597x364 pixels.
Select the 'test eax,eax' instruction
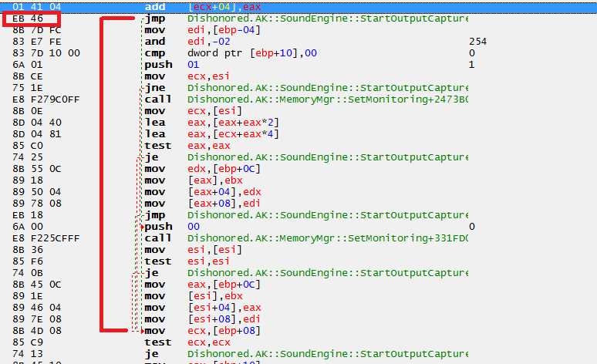[x=187, y=146]
